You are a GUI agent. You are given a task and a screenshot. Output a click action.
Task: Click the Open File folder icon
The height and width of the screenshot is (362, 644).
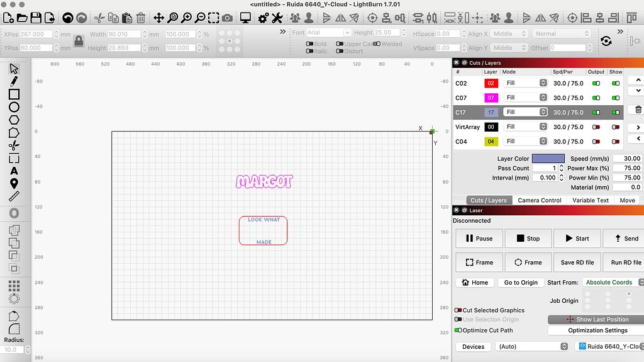22,18
